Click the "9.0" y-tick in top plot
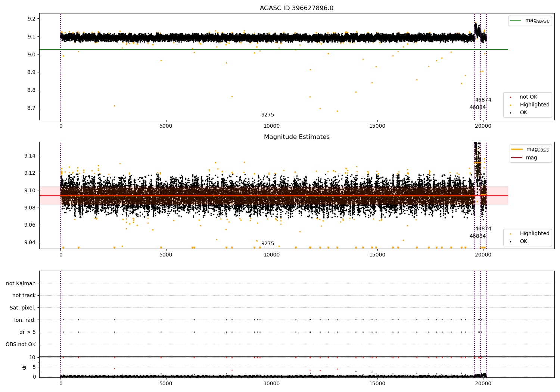The width and height of the screenshot is (560, 392). 32,55
